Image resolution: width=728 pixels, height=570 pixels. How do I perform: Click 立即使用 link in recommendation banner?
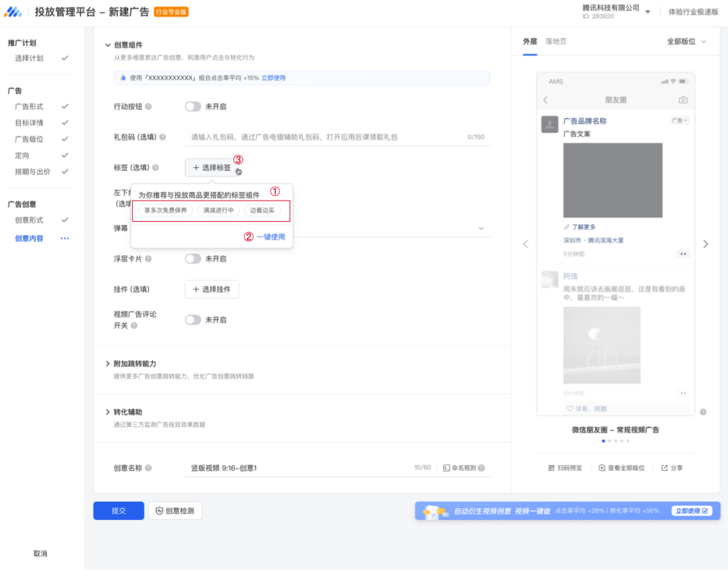tap(274, 78)
